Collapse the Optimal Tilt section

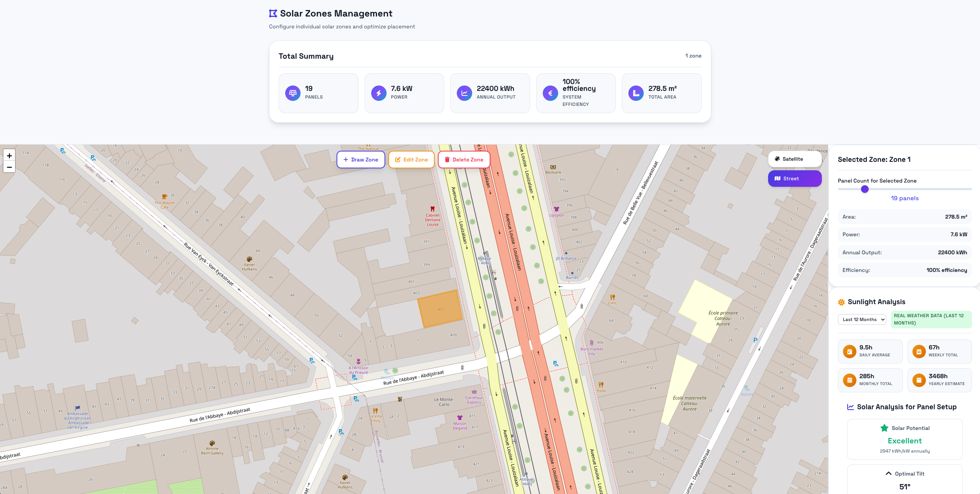point(888,474)
